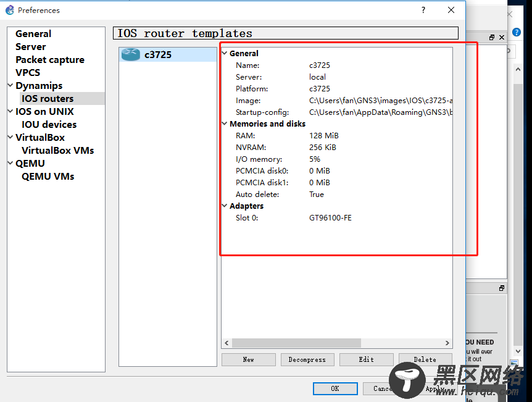Click the IOS router templates title
532x402 pixels.
[x=185, y=33]
